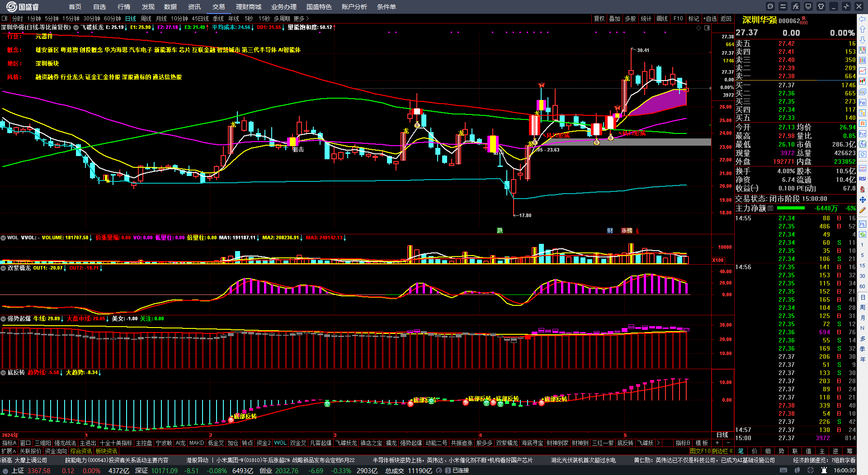
Task: Click the list icon beside 主力净额
Action: [770, 208]
